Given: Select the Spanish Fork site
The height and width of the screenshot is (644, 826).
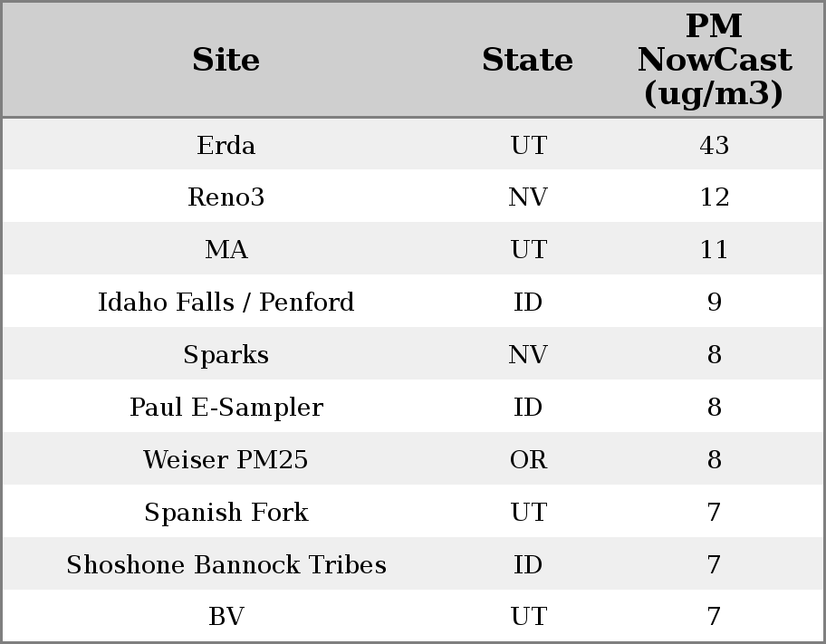Looking at the screenshot, I should pyautogui.click(x=226, y=513).
